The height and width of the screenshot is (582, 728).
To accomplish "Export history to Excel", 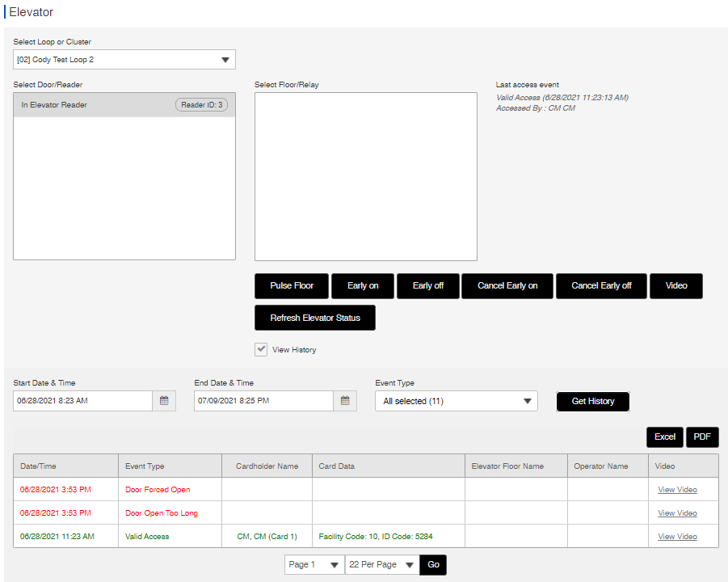I will pos(665,437).
